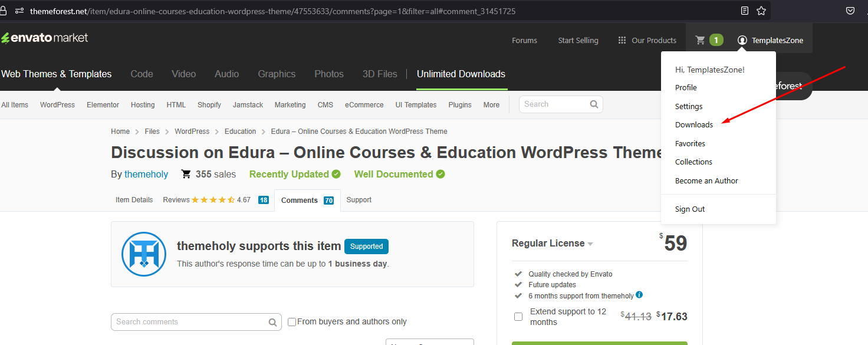Click the Education breadcrumb

point(240,132)
